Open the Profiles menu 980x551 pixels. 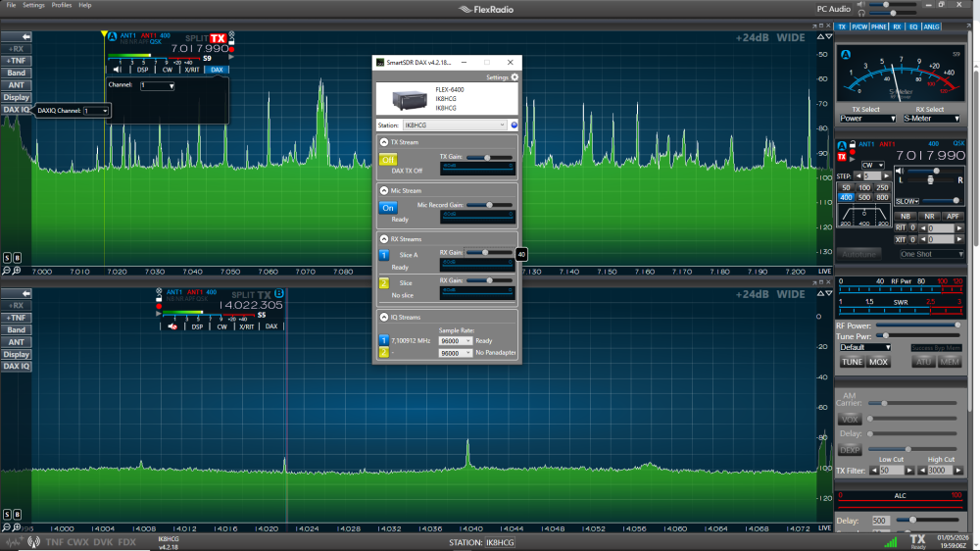[61, 5]
